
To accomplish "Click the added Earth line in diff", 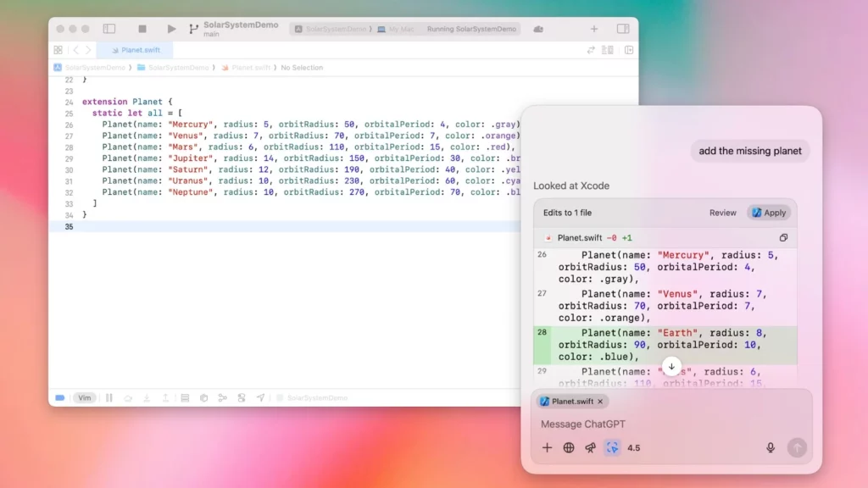I will 665,345.
